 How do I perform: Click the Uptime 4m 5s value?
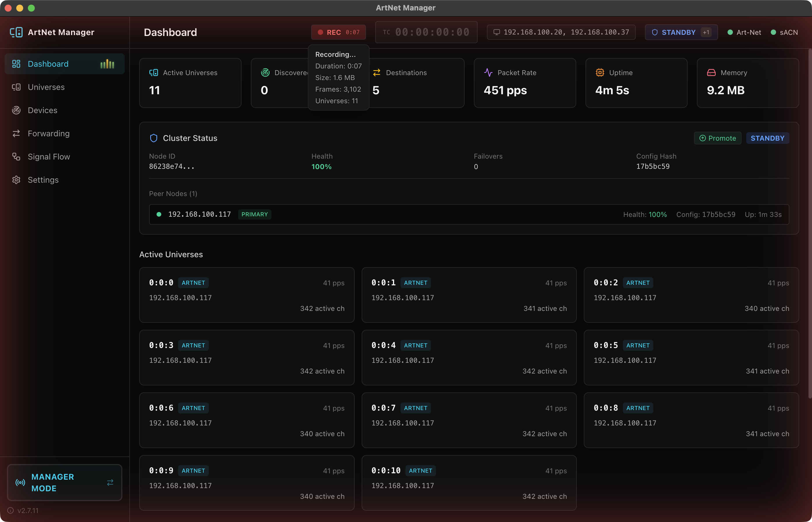(x=612, y=90)
